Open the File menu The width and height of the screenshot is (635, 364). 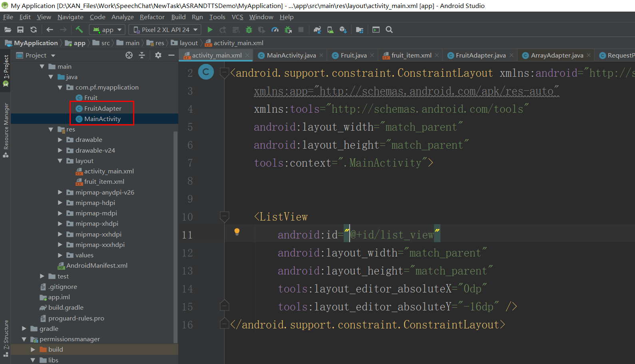(8, 17)
